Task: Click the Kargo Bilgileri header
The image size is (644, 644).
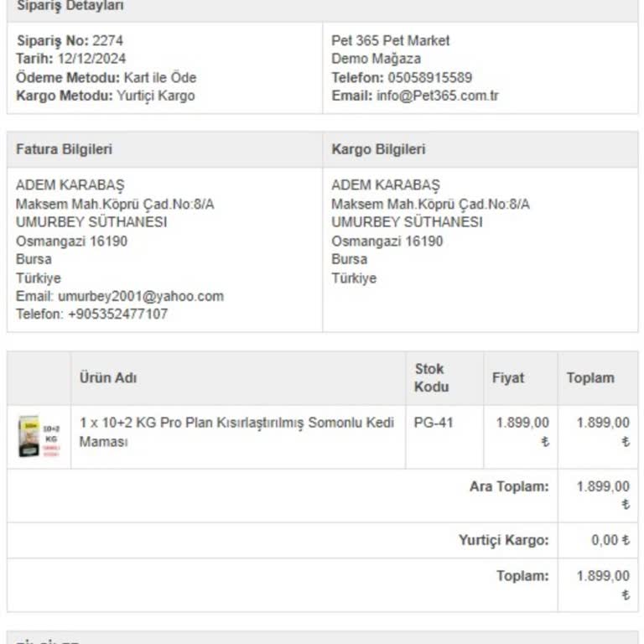Action: (378, 149)
